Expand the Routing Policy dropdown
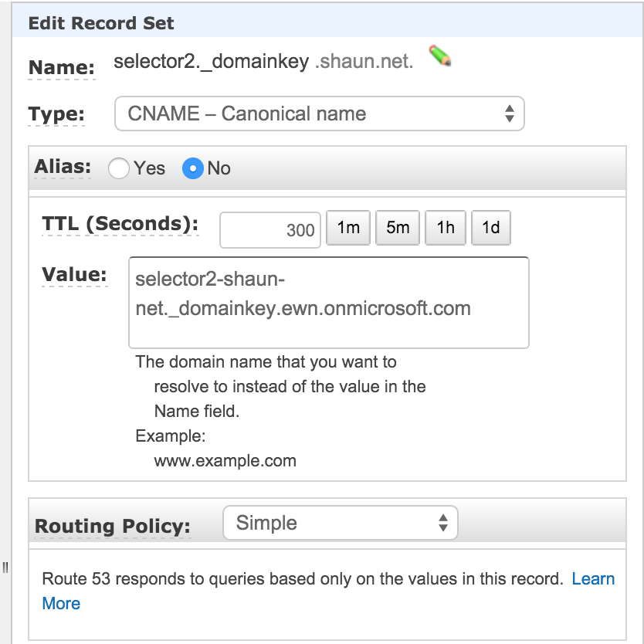 coord(340,523)
